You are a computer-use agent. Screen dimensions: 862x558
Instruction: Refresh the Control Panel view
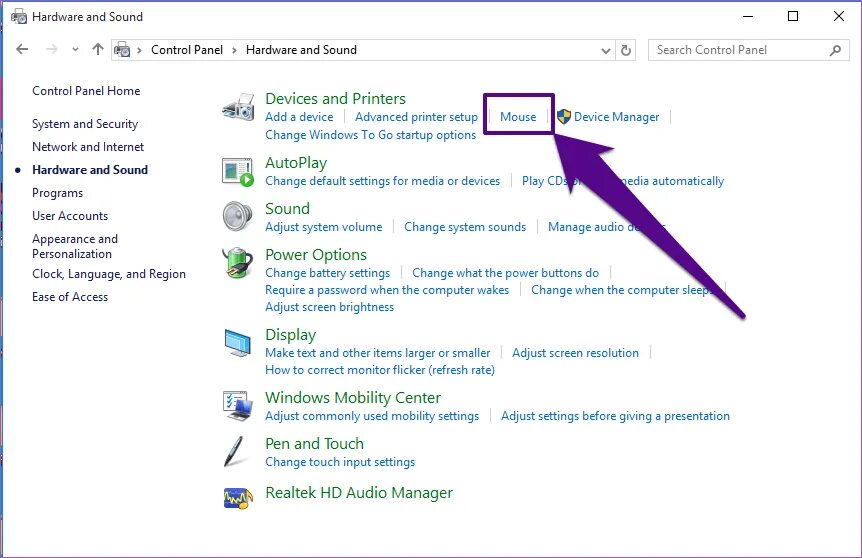626,50
